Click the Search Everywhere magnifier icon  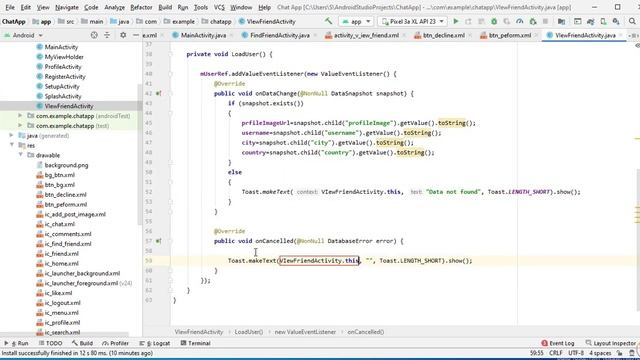click(632, 21)
